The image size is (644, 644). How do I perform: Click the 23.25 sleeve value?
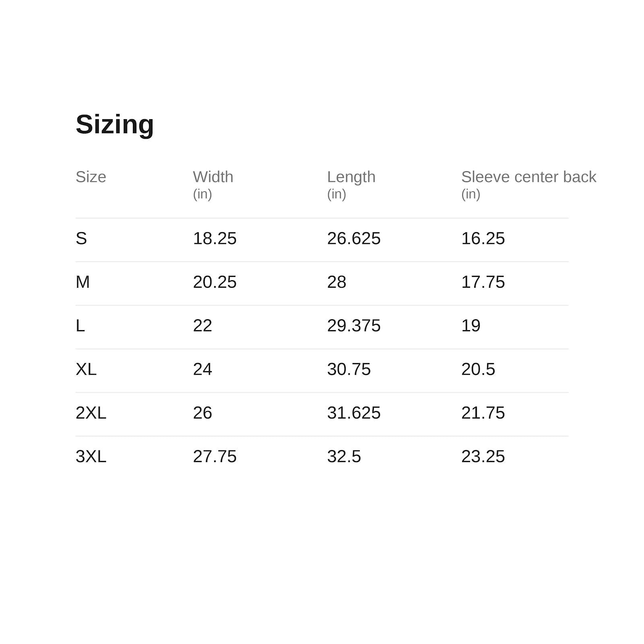point(483,456)
